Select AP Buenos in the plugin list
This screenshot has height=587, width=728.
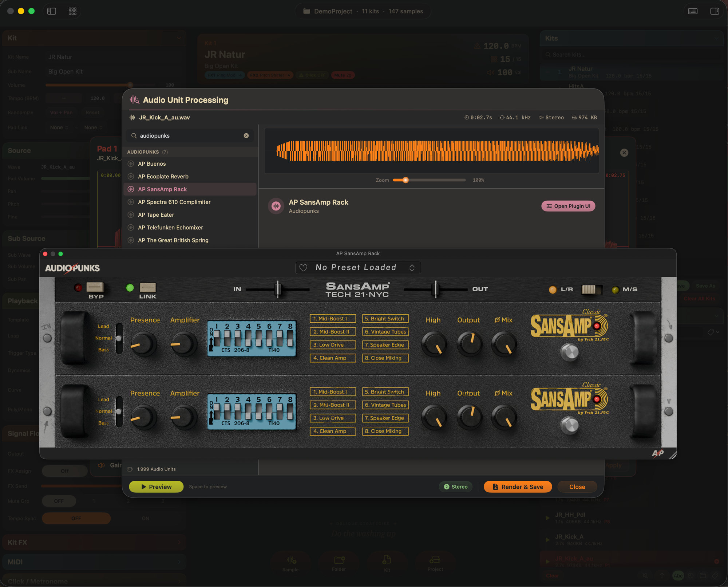190,164
